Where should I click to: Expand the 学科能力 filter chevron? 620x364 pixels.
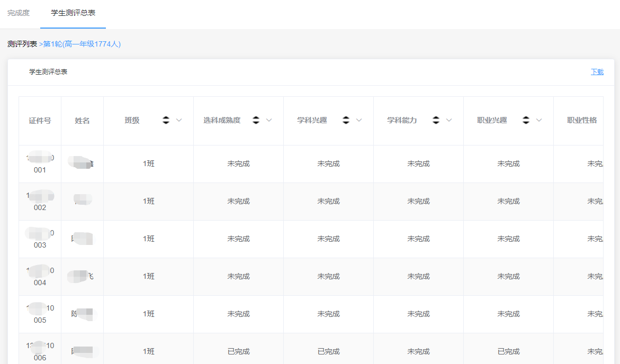(x=449, y=120)
